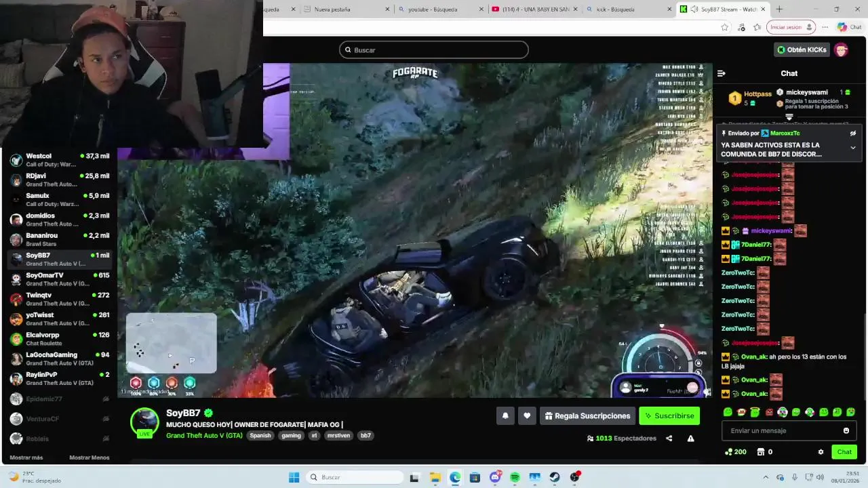868x488 pixels.
Task: Expand the subscription leaderboard arrow
Action: coord(789,117)
